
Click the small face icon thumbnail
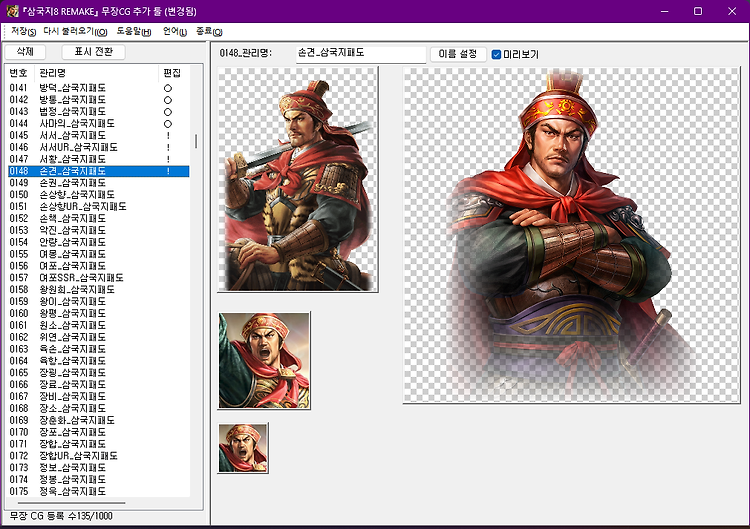[243, 448]
